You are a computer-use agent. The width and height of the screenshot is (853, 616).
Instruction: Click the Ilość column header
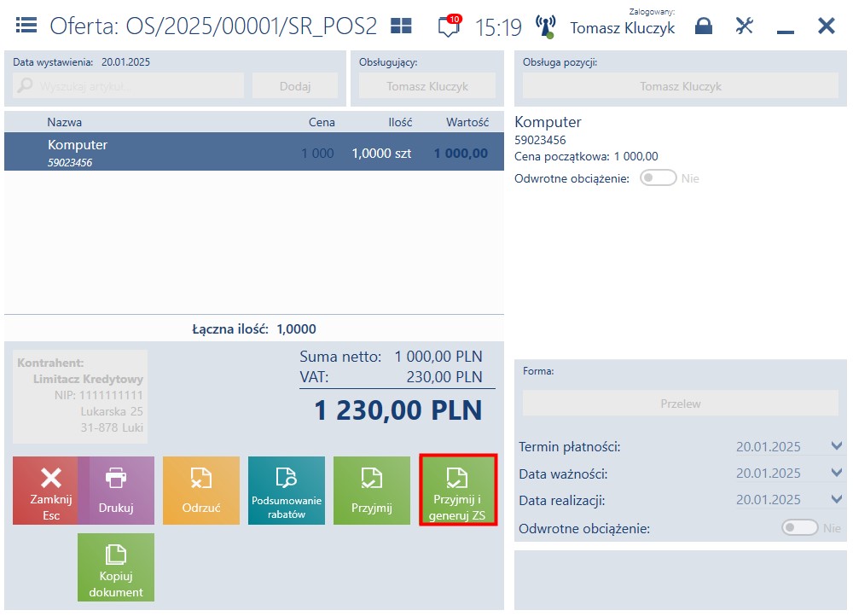coord(400,122)
